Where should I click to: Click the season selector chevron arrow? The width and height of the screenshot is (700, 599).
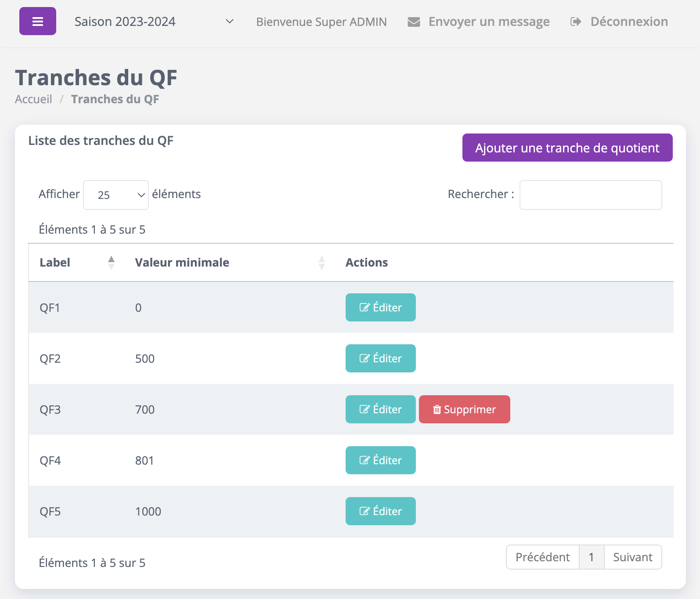(x=229, y=22)
